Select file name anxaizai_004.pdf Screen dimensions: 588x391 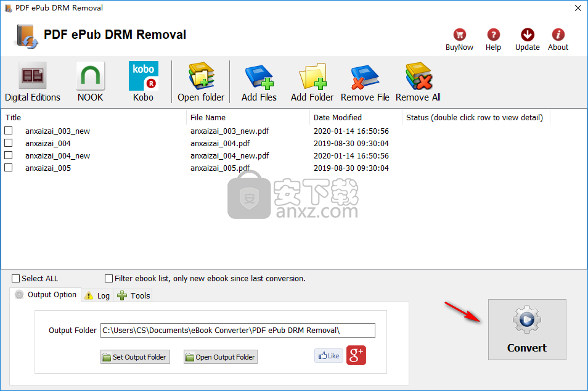coord(220,143)
